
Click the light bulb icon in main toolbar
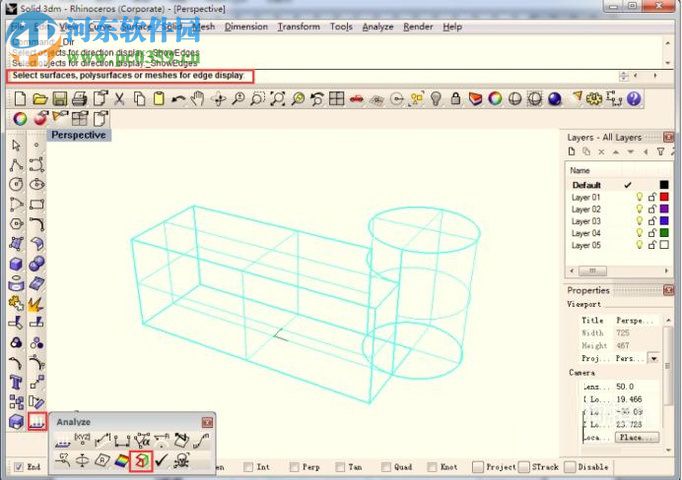click(436, 99)
